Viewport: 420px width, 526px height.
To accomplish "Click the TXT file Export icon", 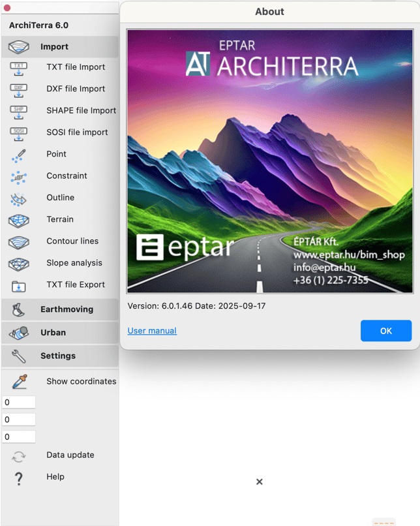I will (x=19, y=285).
